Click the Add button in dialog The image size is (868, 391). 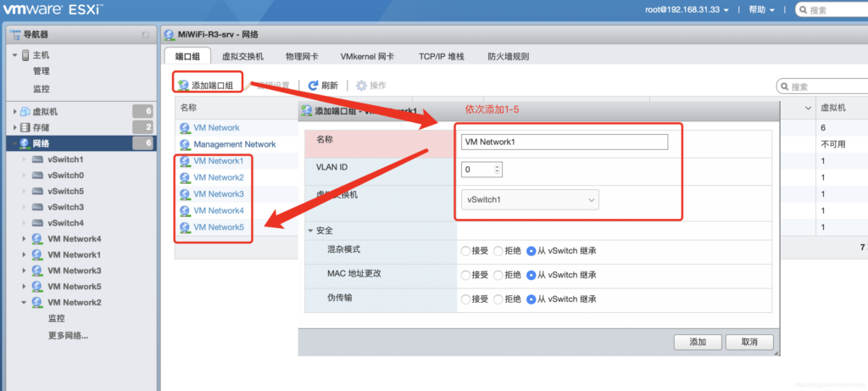(697, 342)
